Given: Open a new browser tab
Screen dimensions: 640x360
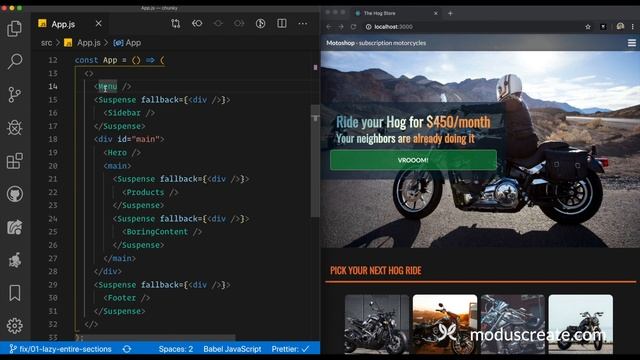Looking at the screenshot, I should [x=450, y=13].
